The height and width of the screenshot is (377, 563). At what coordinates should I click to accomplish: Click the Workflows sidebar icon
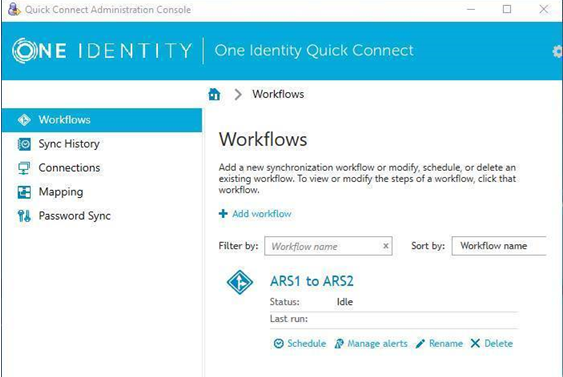pyautogui.click(x=24, y=120)
